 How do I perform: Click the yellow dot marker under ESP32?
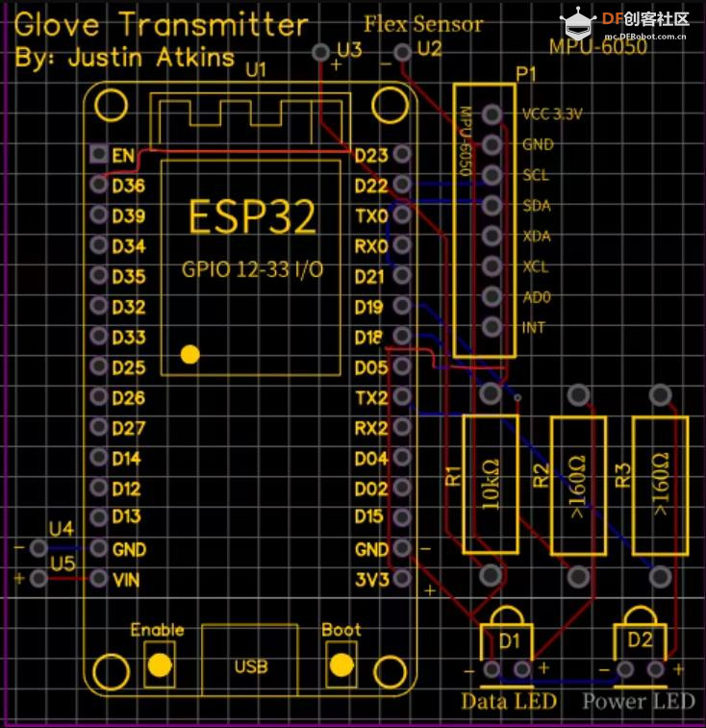190,354
